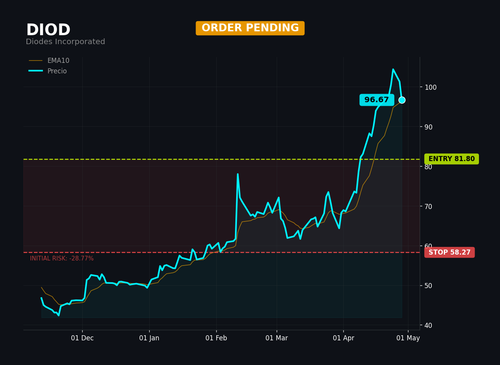The width and height of the screenshot is (500, 365).
Task: Click the 96.67 current price label
Action: click(377, 100)
